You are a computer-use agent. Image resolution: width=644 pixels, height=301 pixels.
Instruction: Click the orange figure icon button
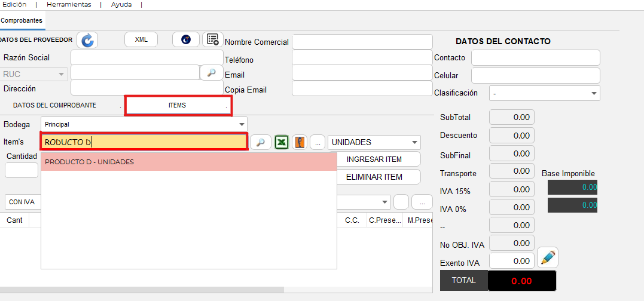[x=300, y=142]
